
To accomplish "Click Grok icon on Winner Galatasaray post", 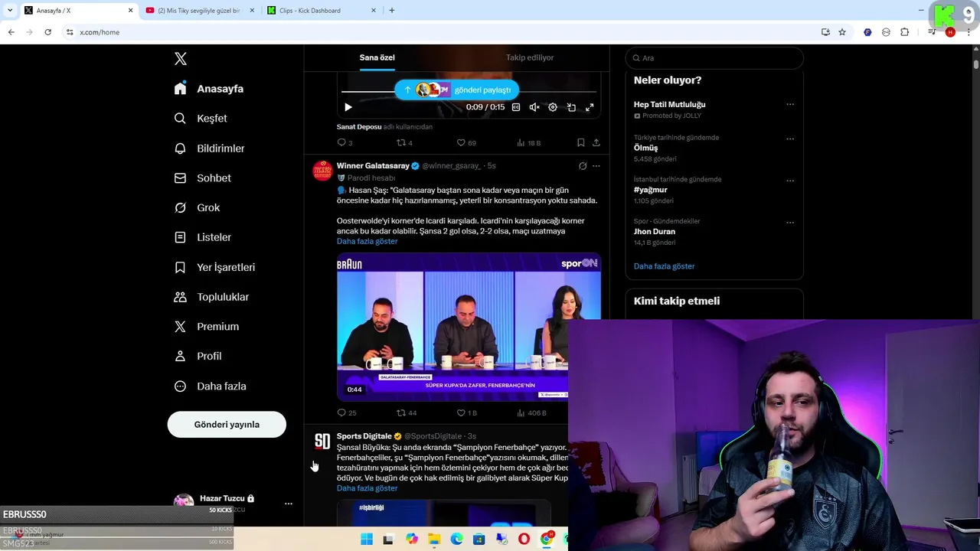I will 583,166.
